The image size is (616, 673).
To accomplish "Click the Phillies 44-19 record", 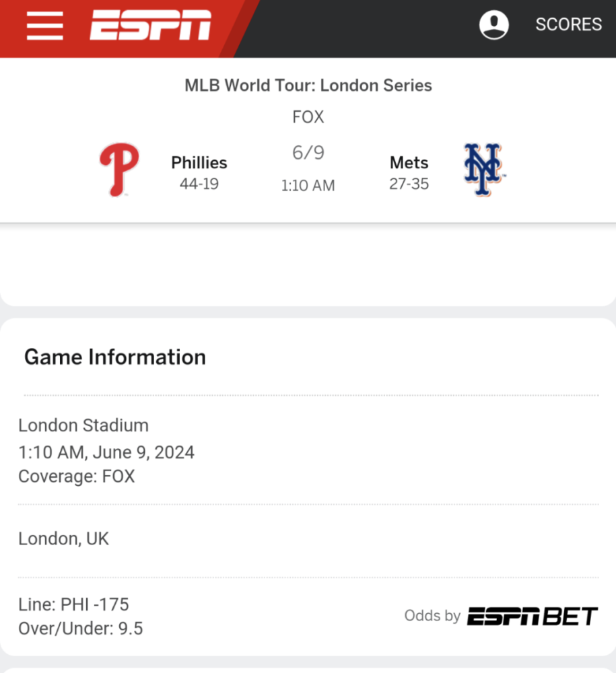I will pyautogui.click(x=199, y=184).
